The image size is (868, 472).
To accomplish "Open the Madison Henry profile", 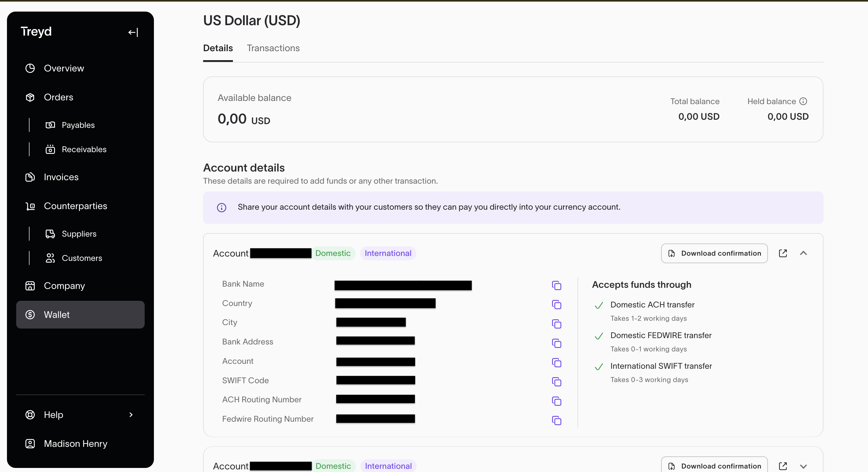I will 76,444.
